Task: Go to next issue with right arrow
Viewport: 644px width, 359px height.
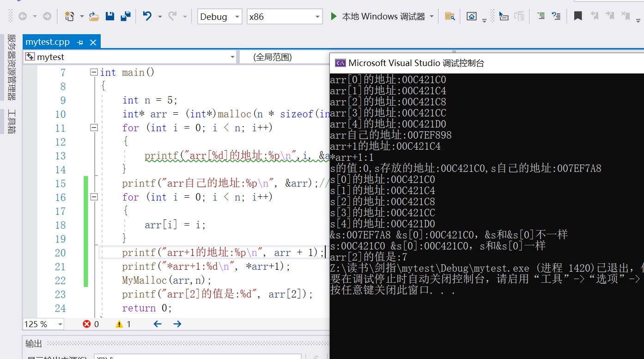Action: (x=177, y=324)
